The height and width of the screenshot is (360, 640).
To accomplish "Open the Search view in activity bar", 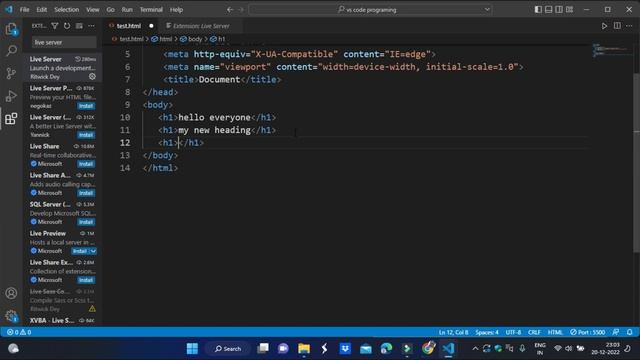I will click(11, 51).
